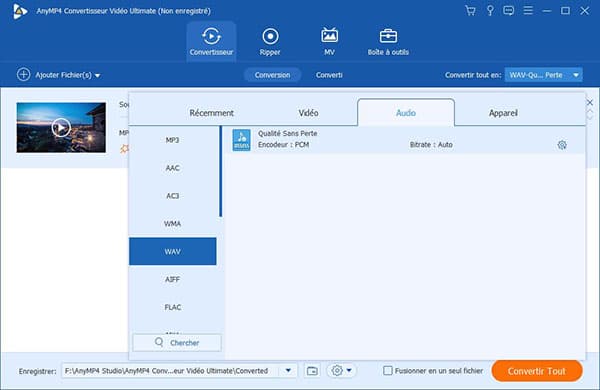
Task: Choose AAC format in list
Action: click(x=173, y=168)
